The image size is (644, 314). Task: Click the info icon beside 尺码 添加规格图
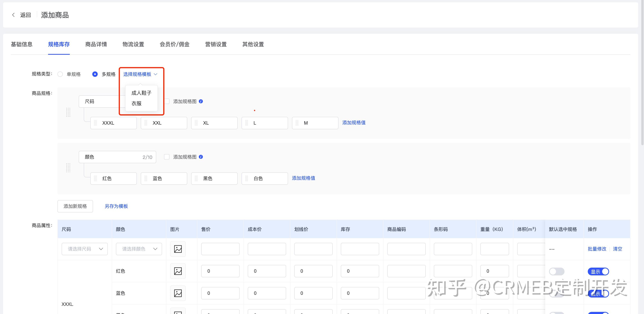201,101
